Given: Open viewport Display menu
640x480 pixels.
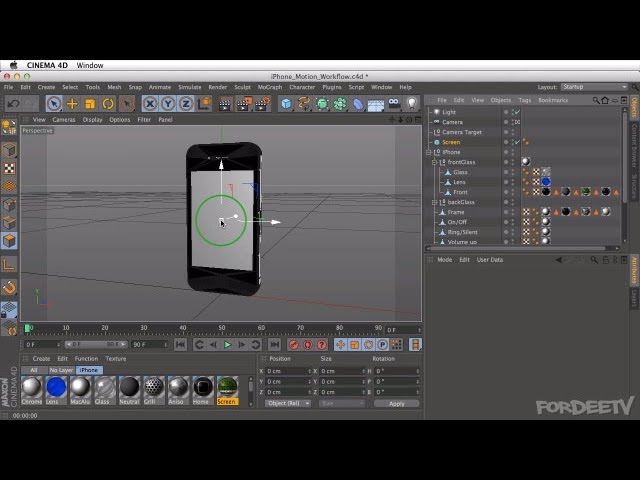Looking at the screenshot, I should pyautogui.click(x=93, y=120).
